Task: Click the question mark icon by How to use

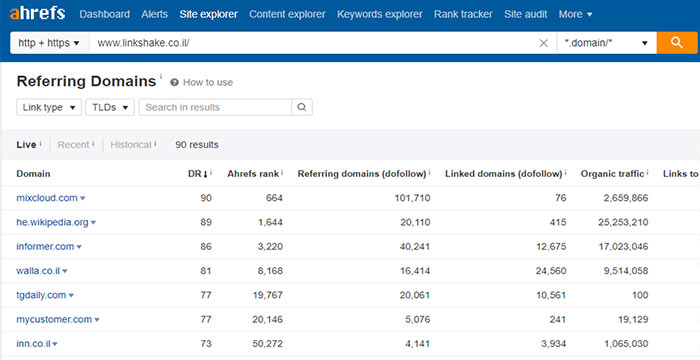Action: [x=175, y=82]
